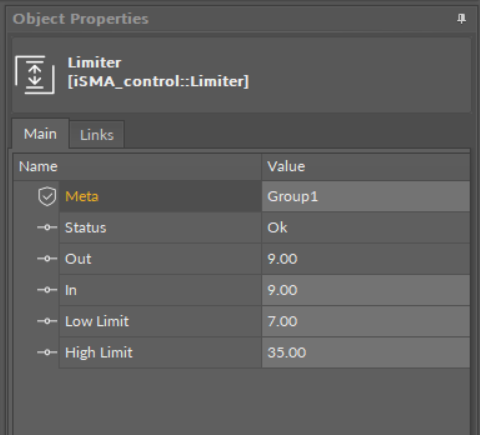480x435 pixels.
Task: Select the Main tab
Action: pyautogui.click(x=40, y=134)
